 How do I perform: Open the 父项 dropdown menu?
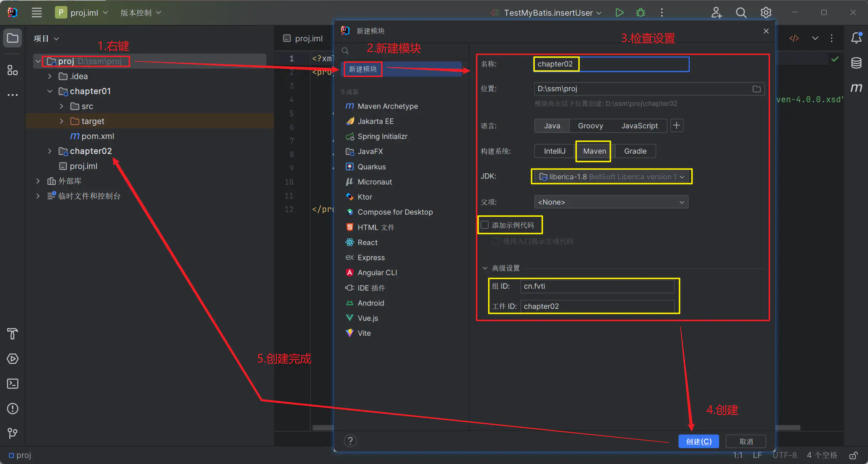(x=610, y=202)
